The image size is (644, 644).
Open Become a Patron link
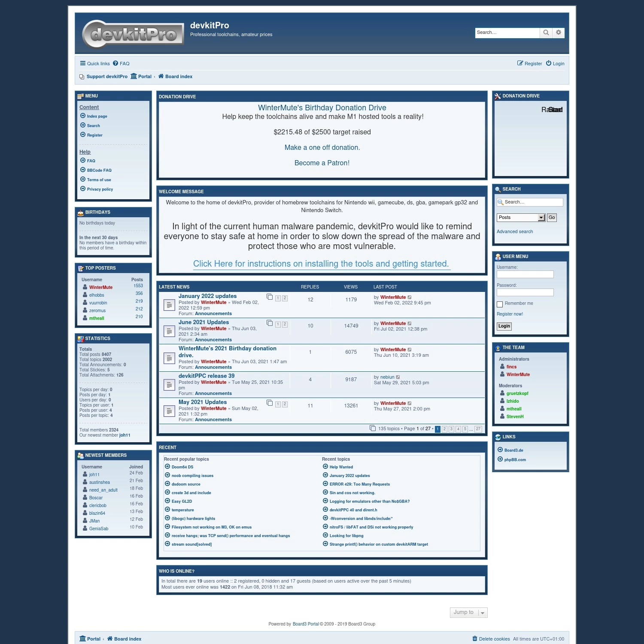point(322,163)
